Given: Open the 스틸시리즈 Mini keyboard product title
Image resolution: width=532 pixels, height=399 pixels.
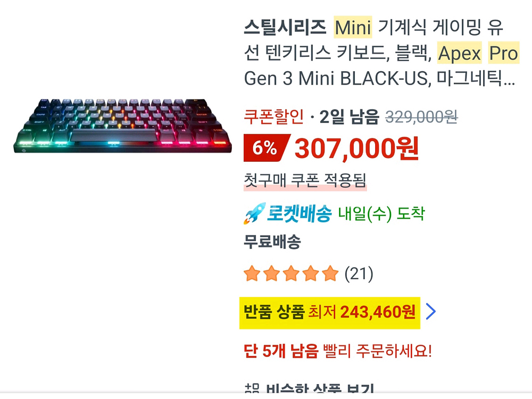Looking at the screenshot, I should point(381,53).
